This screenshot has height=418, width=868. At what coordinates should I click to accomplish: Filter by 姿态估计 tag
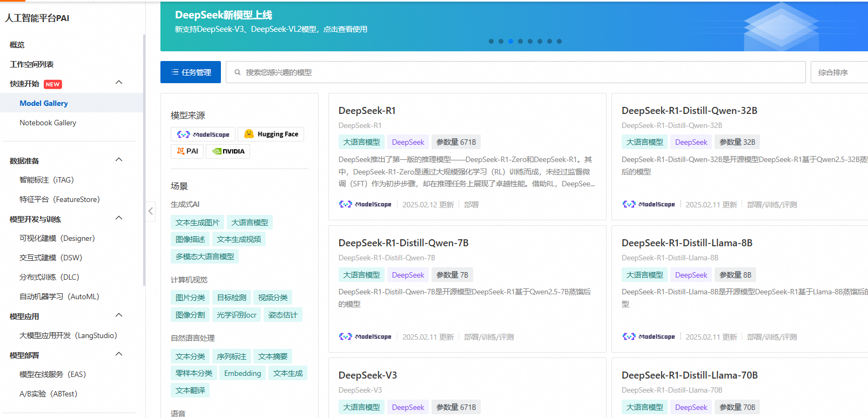[283, 315]
